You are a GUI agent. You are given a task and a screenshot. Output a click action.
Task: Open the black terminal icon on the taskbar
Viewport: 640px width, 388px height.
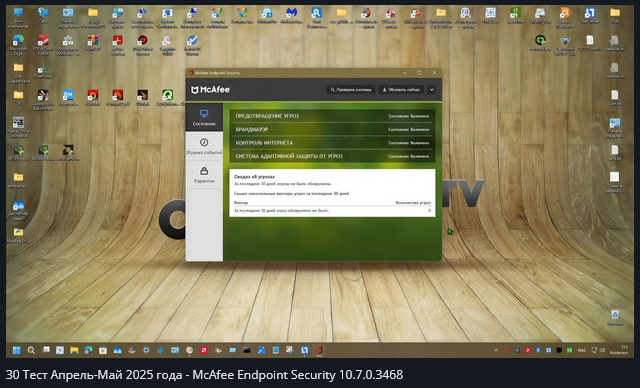pos(247,350)
